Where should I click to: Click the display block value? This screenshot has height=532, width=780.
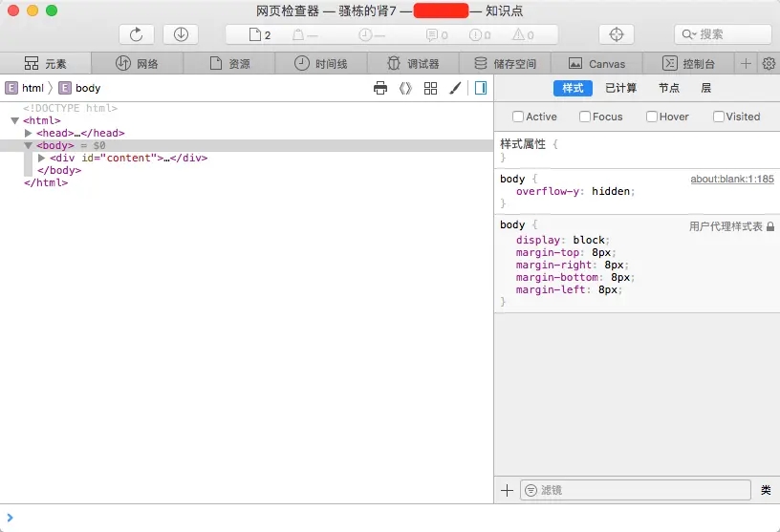point(589,240)
